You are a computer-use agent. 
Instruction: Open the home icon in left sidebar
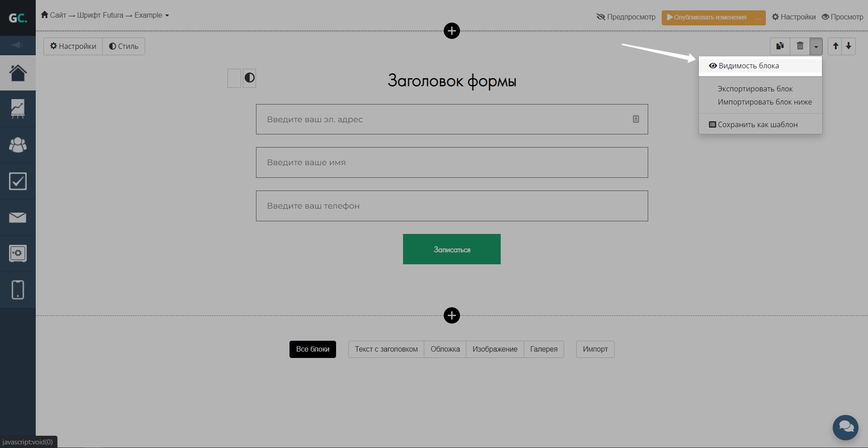[x=18, y=73]
